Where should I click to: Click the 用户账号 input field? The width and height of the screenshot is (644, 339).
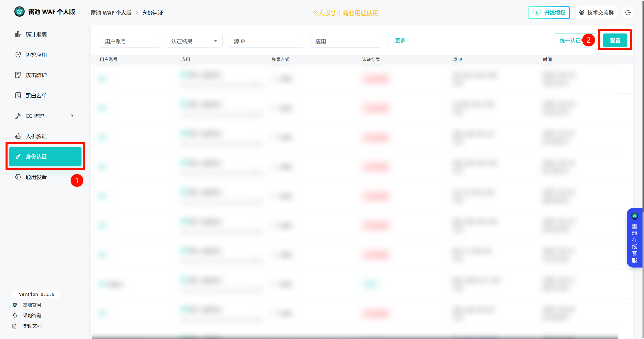tap(130, 41)
